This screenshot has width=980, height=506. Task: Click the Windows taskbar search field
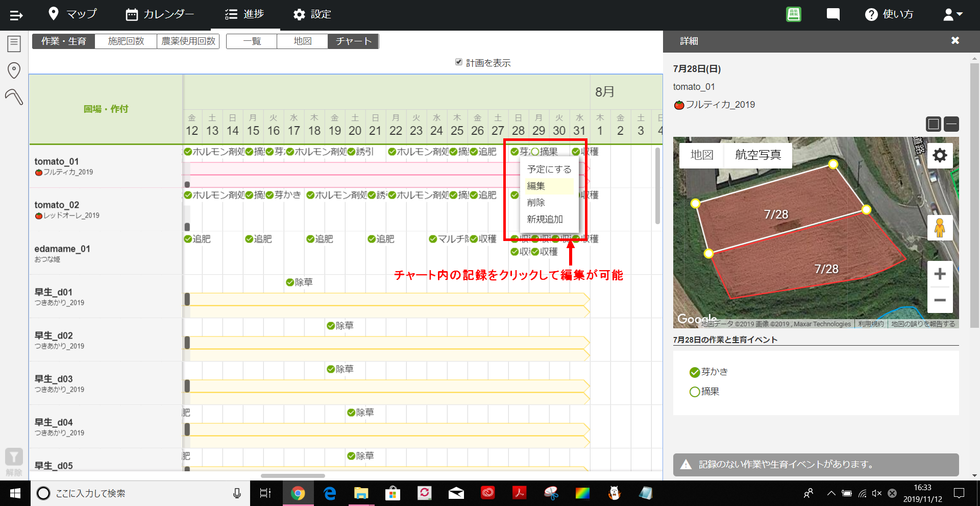point(140,493)
